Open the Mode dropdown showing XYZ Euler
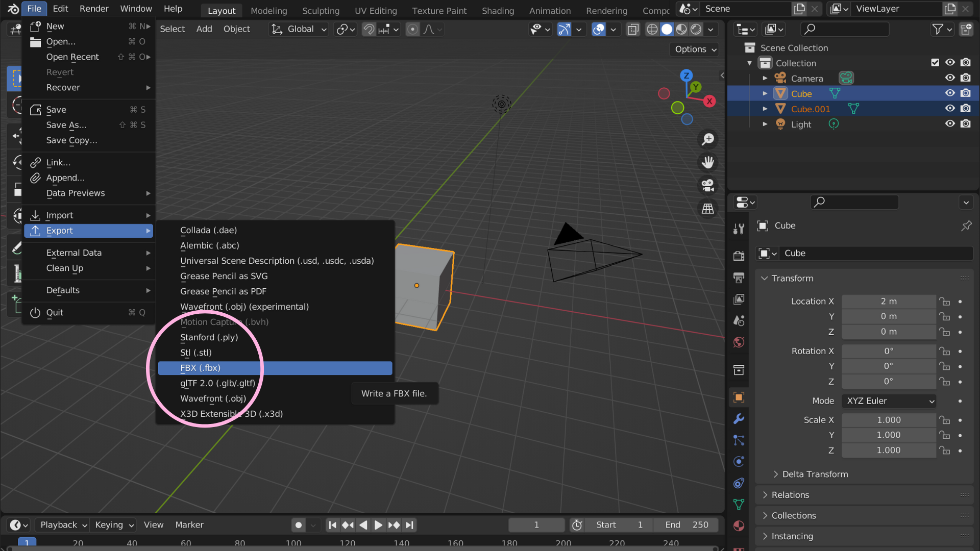The image size is (980, 551). [x=888, y=401]
